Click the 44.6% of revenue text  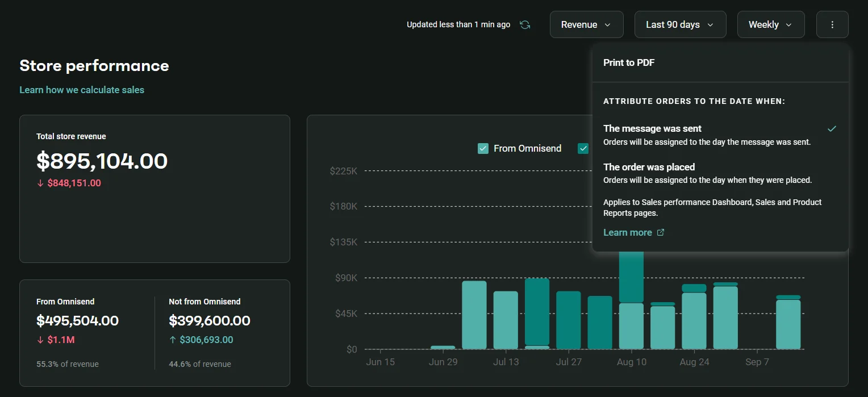point(200,364)
